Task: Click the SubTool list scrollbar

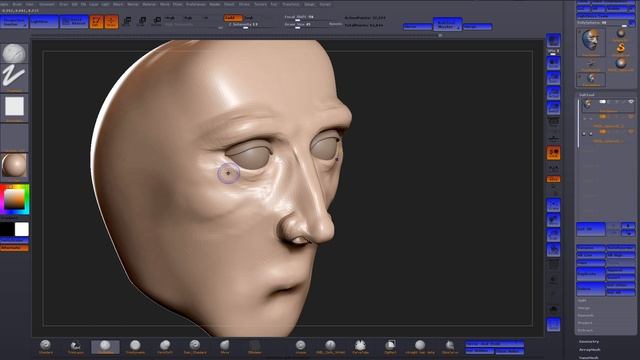Action: coord(578,124)
